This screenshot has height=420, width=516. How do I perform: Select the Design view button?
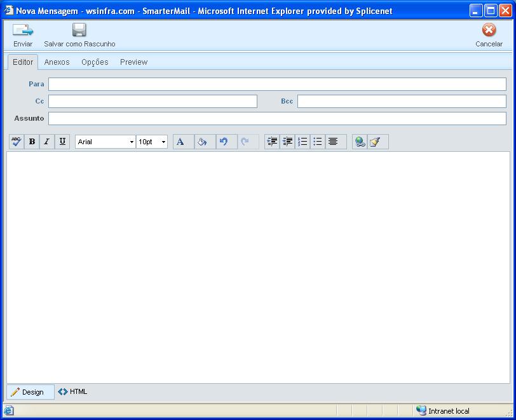tap(28, 392)
